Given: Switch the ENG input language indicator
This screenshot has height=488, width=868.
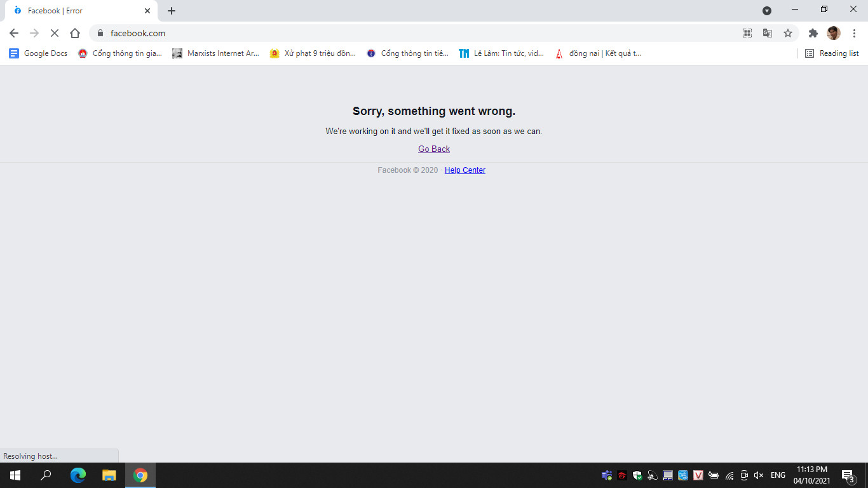Looking at the screenshot, I should [778, 475].
